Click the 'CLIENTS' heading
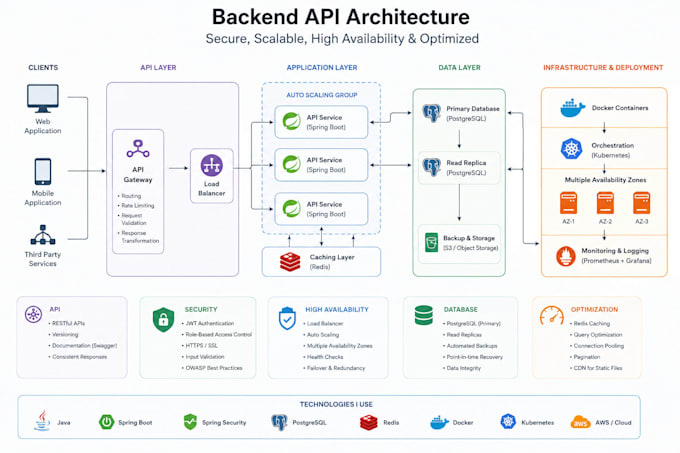This screenshot has width=680, height=453. click(x=43, y=68)
